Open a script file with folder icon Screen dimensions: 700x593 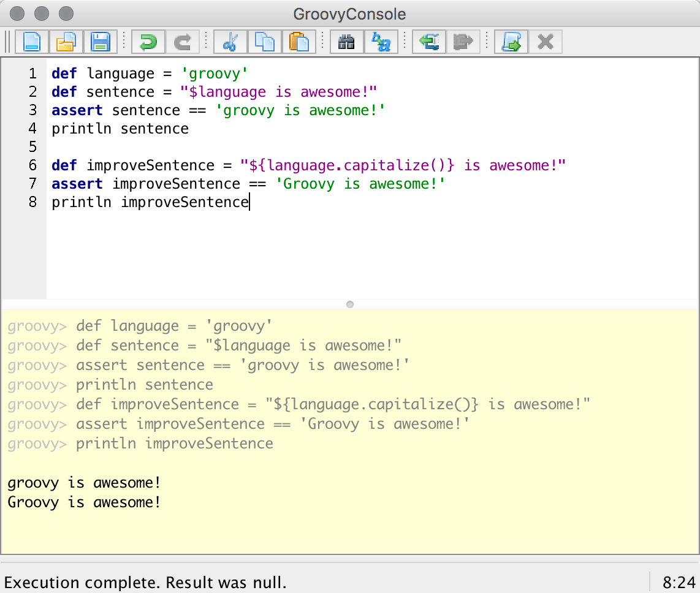point(66,42)
